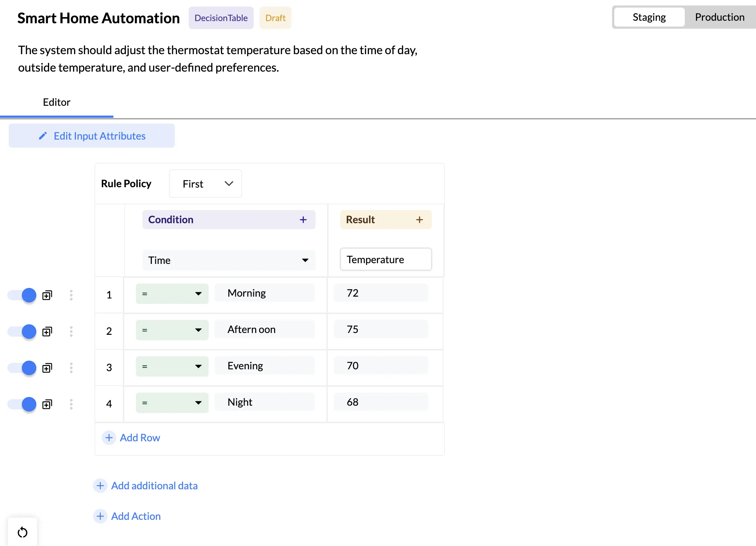Viewport: 756px width, 546px height.
Task: Switch to the Production environment tab
Action: click(x=719, y=17)
